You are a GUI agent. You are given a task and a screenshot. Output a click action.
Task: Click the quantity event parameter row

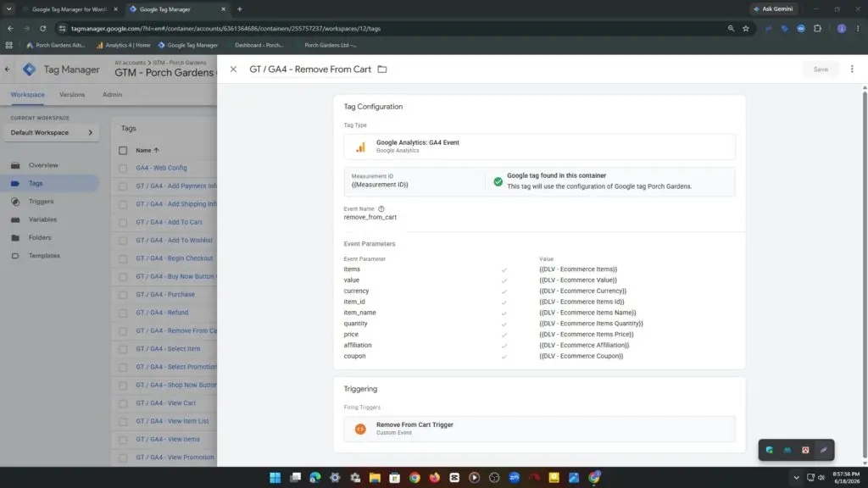[539, 323]
